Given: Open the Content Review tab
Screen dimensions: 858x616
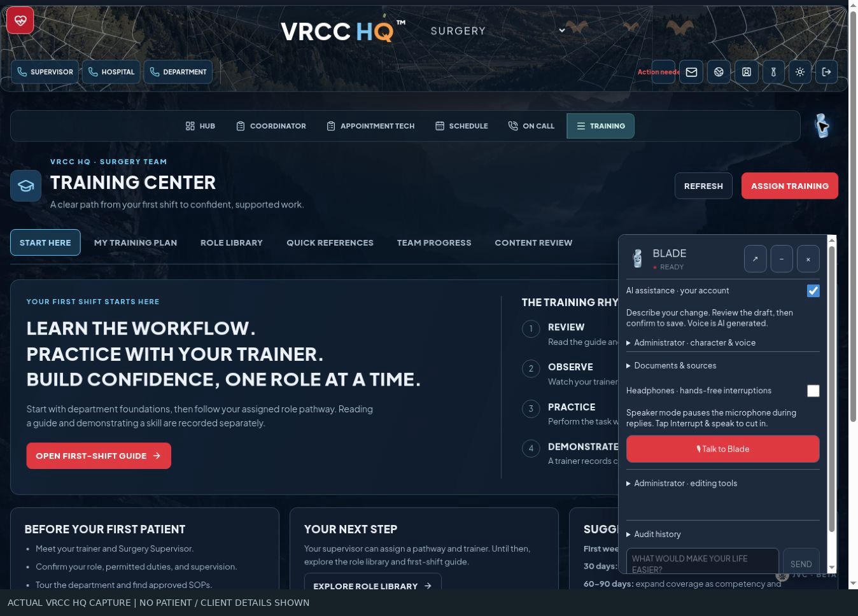Looking at the screenshot, I should [x=533, y=242].
